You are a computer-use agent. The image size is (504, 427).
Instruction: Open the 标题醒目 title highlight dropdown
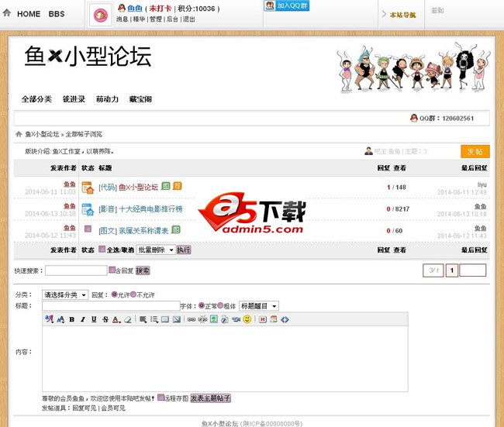pyautogui.click(x=259, y=306)
